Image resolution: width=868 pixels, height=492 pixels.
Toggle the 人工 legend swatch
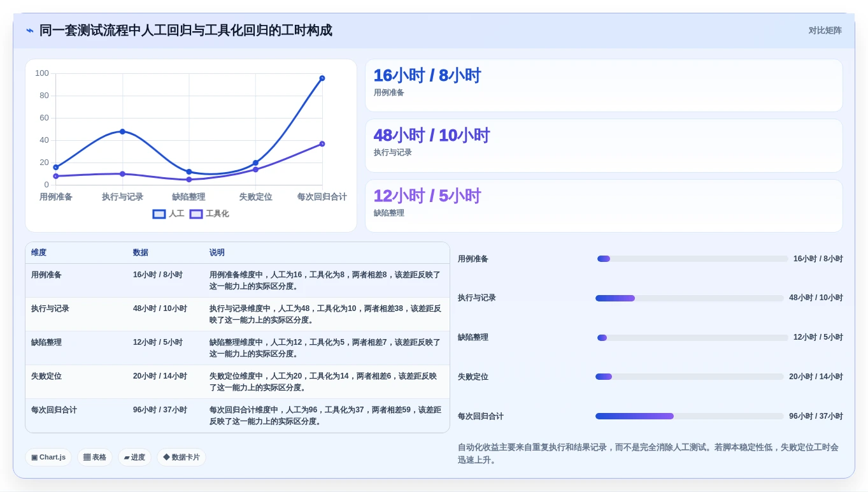(159, 214)
